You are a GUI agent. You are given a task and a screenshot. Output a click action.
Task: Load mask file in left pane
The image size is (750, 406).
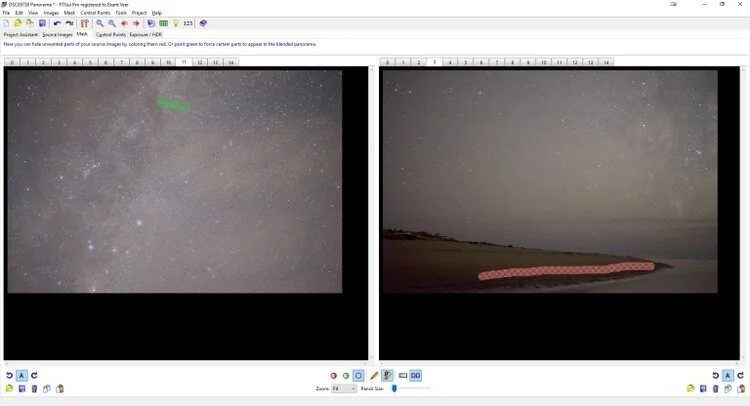coord(9,389)
